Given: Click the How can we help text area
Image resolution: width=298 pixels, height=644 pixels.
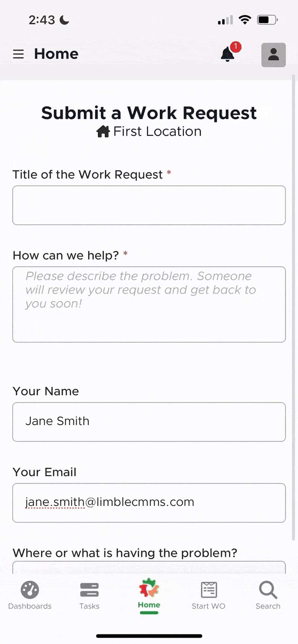Looking at the screenshot, I should [149, 305].
